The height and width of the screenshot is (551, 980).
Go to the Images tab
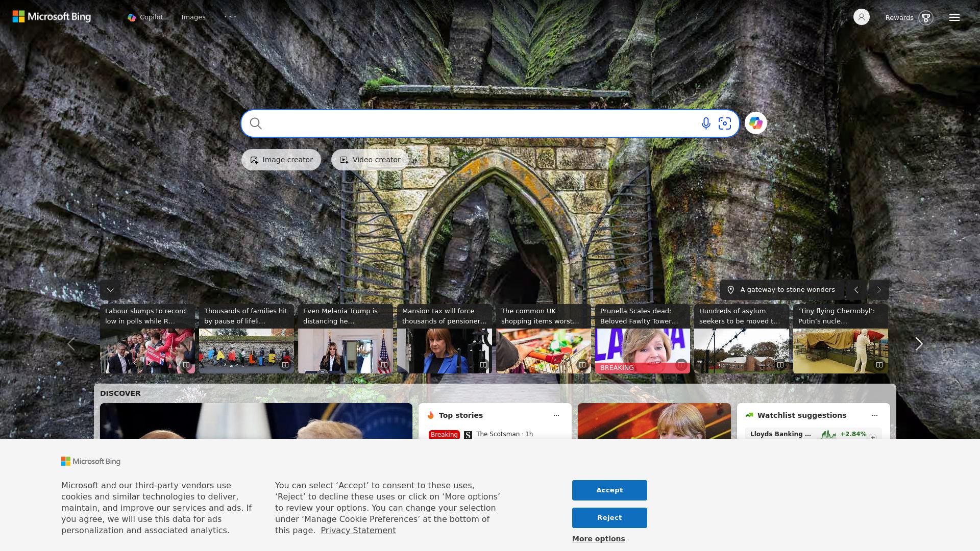tap(193, 17)
